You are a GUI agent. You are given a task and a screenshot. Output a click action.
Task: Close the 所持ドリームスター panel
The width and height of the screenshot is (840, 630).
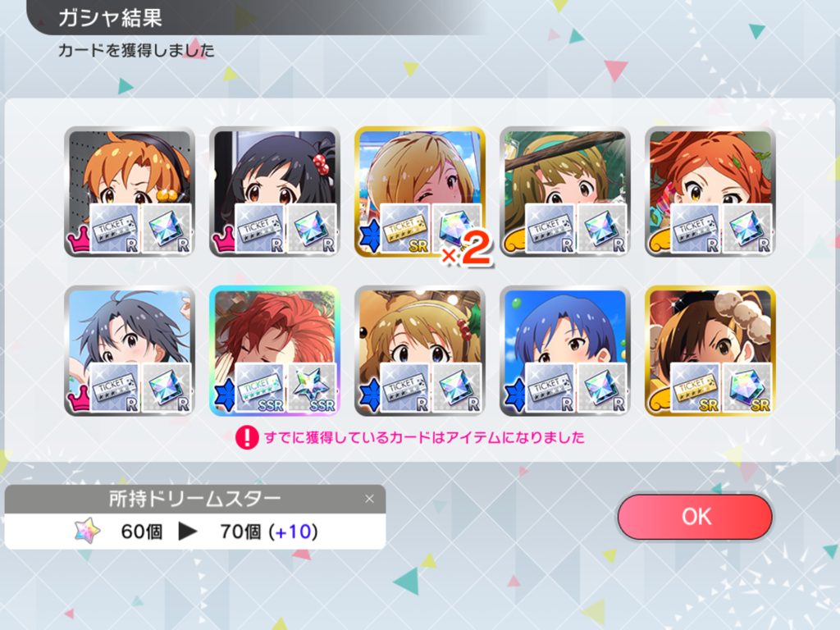(370, 499)
